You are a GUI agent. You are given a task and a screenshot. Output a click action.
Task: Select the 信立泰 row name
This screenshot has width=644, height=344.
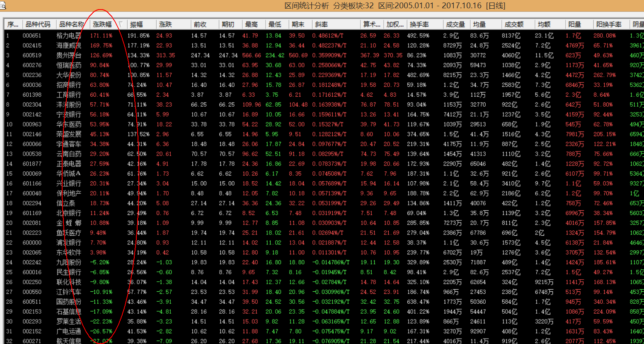point(66,203)
